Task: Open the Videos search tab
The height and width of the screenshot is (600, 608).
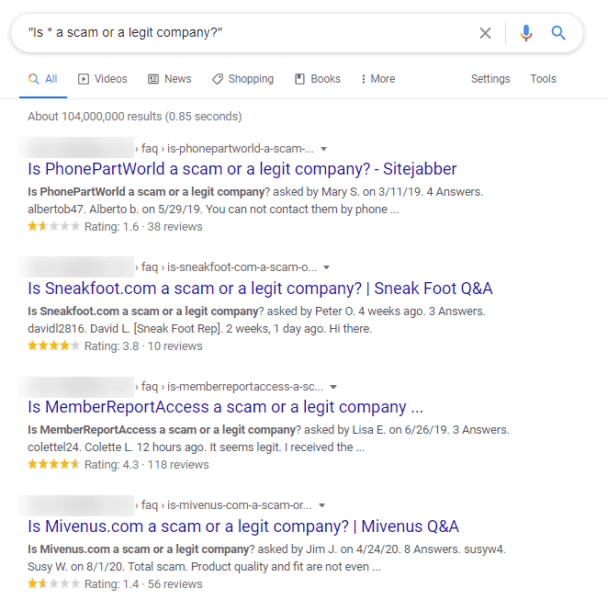Action: click(x=103, y=79)
